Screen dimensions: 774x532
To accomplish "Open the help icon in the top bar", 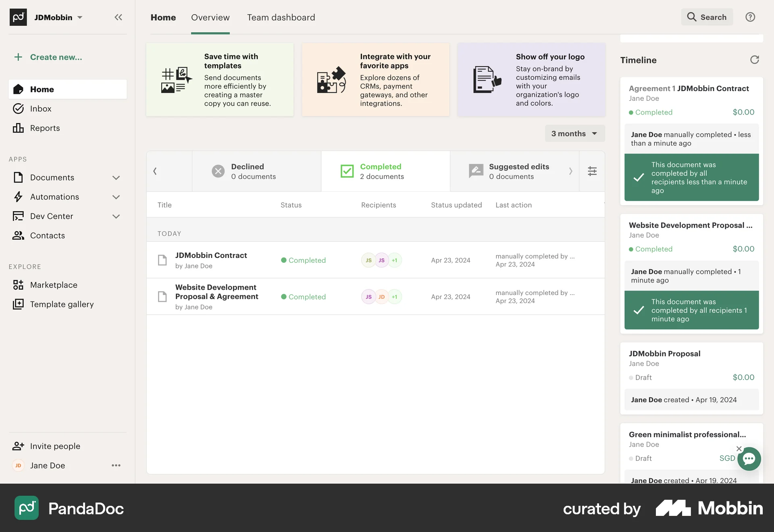I will coord(750,17).
